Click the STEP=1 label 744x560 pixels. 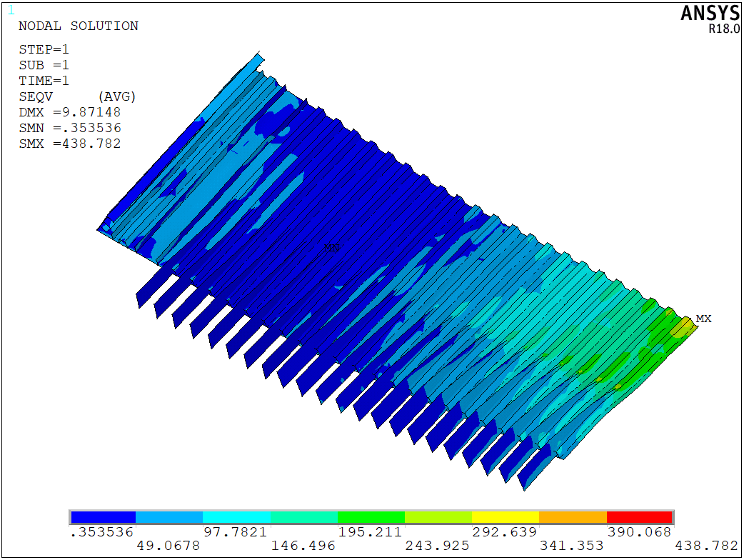44,49
